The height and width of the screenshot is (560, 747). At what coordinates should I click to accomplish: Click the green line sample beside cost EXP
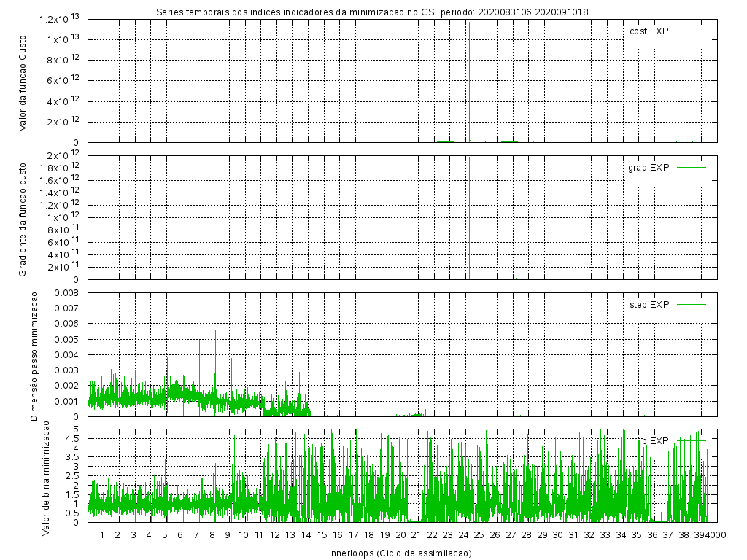click(x=692, y=31)
